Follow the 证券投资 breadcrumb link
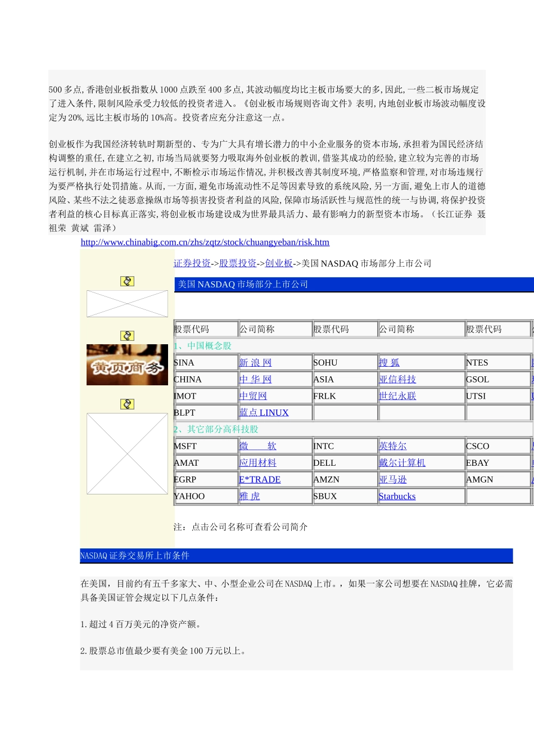 pos(192,263)
